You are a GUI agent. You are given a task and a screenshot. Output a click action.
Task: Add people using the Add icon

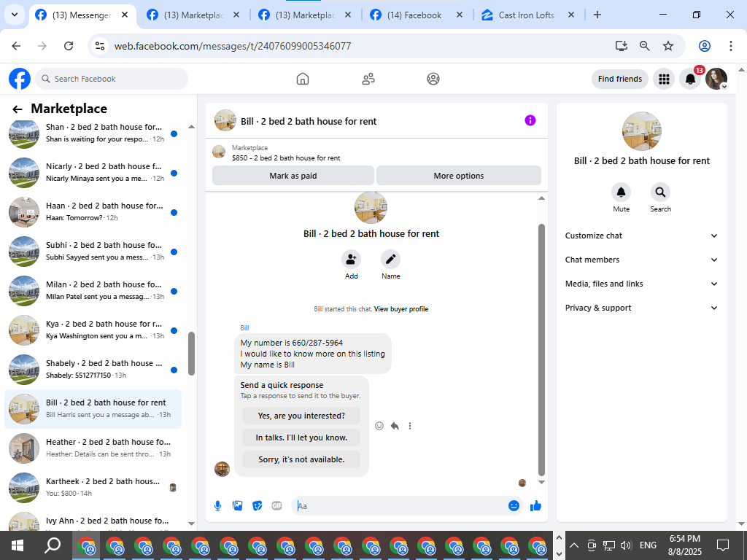coord(351,260)
